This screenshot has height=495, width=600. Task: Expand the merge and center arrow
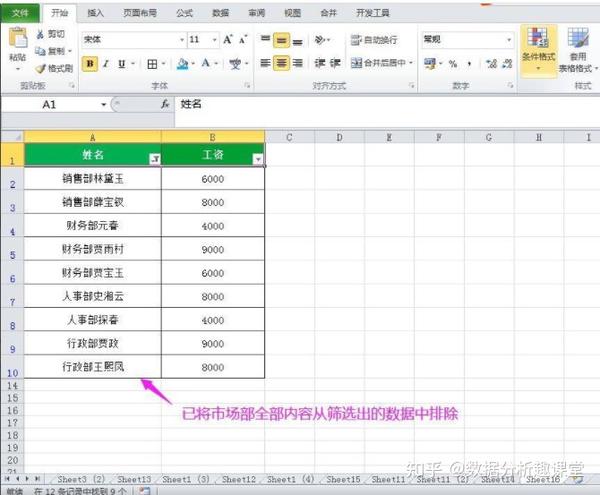(411, 63)
